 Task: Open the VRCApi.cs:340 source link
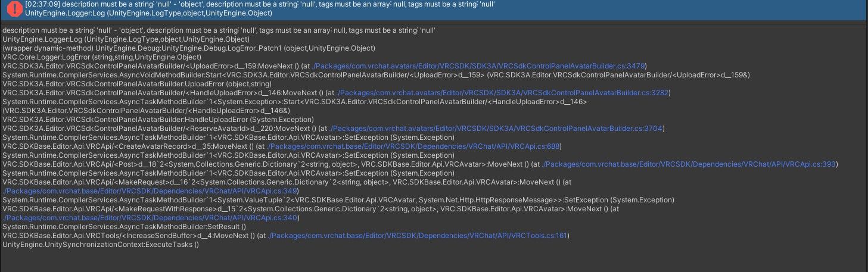(150, 218)
